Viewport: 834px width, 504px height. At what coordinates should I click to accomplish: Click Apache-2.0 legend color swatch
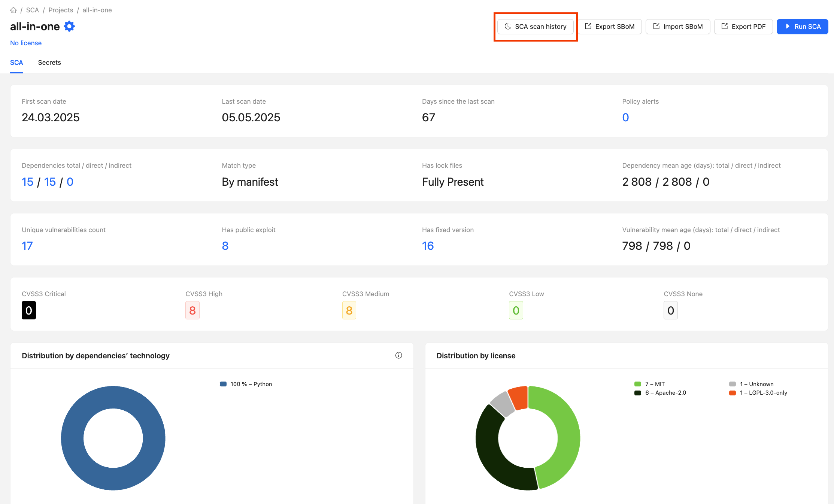(638, 393)
